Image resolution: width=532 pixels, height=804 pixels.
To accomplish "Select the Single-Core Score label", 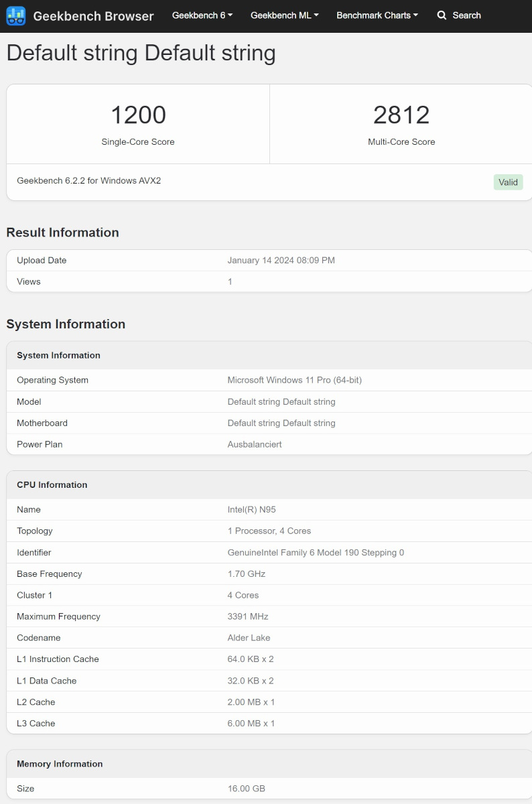I will click(138, 142).
